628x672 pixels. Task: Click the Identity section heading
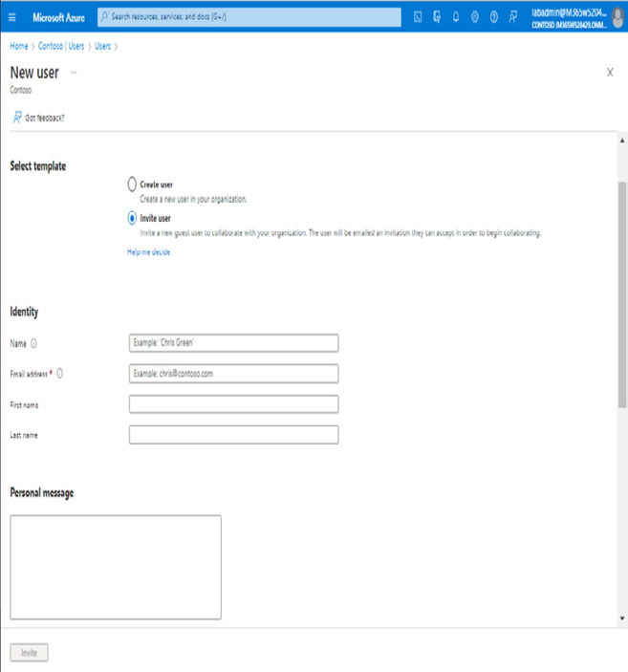coord(24,312)
